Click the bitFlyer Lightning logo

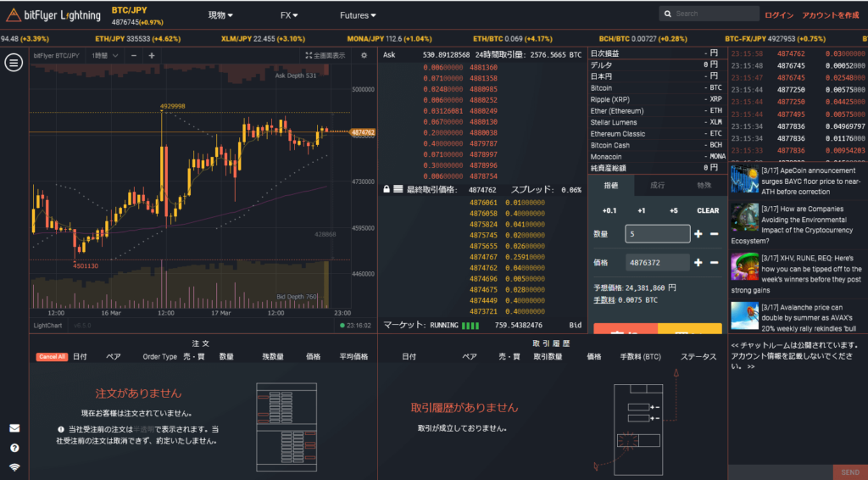tap(53, 15)
